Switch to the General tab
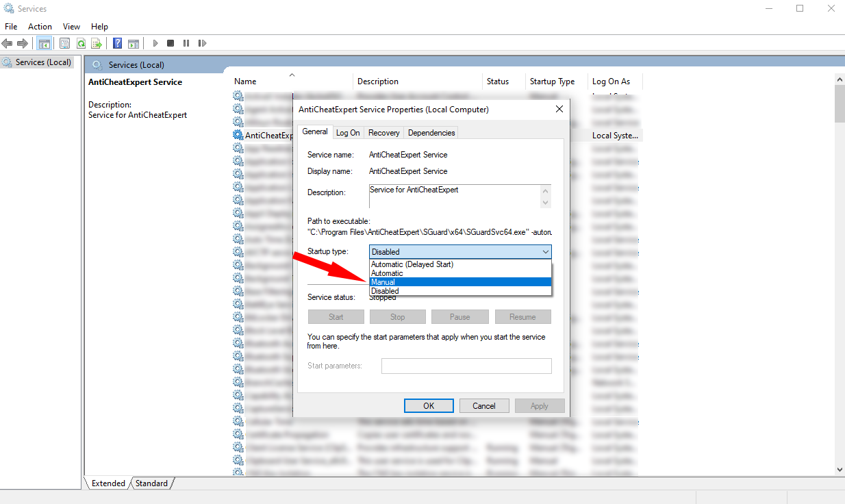Screen dimensions: 845x504 pos(315,131)
